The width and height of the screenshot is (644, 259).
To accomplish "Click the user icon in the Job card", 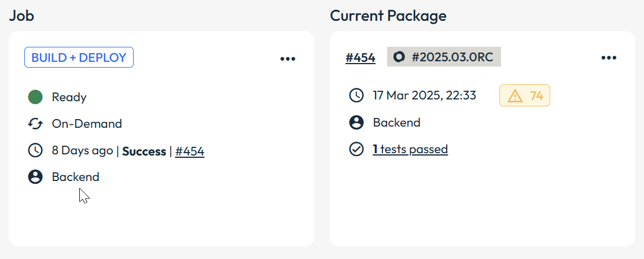I will click(x=35, y=177).
